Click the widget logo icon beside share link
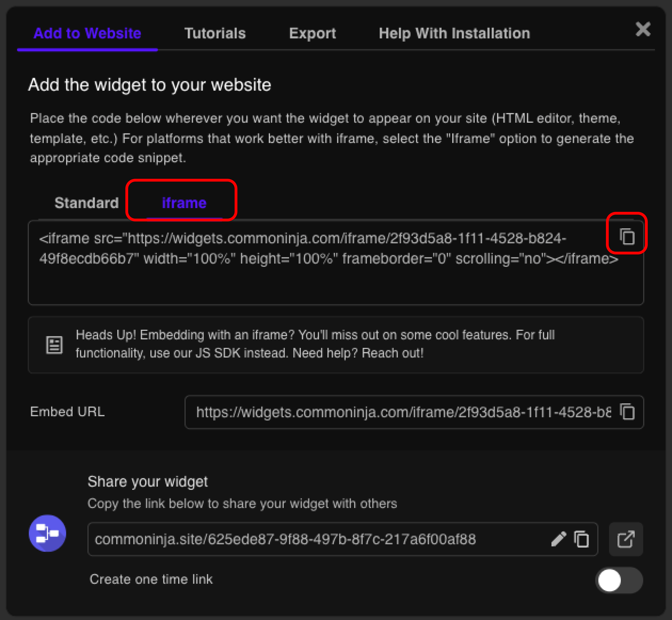This screenshot has height=620, width=672. 47,533
